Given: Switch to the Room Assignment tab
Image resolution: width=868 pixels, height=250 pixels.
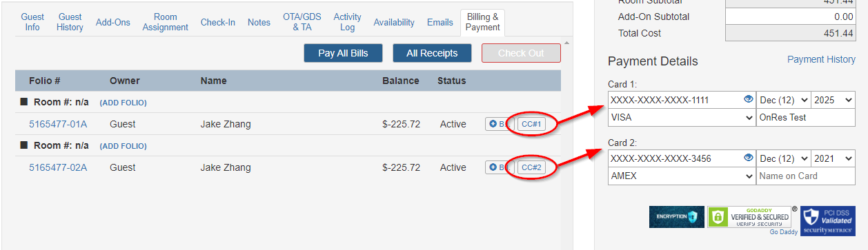Looking at the screenshot, I should 166,22.
